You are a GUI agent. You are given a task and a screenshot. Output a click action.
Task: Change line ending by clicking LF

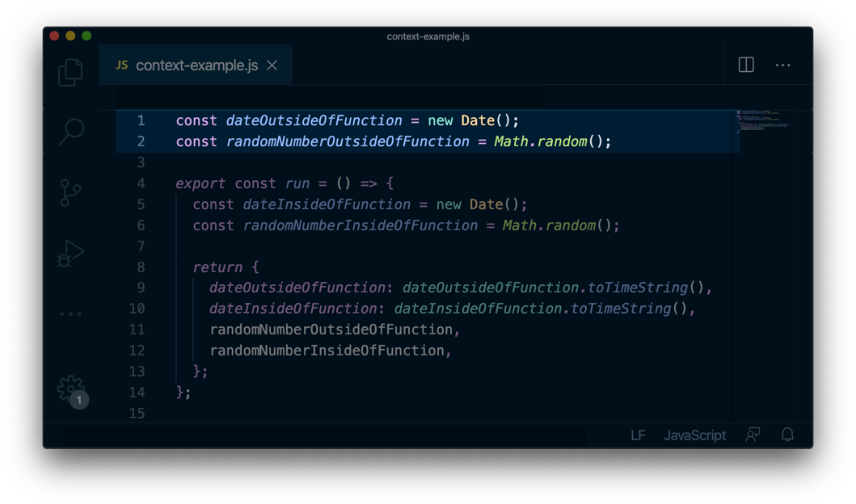pyautogui.click(x=637, y=435)
